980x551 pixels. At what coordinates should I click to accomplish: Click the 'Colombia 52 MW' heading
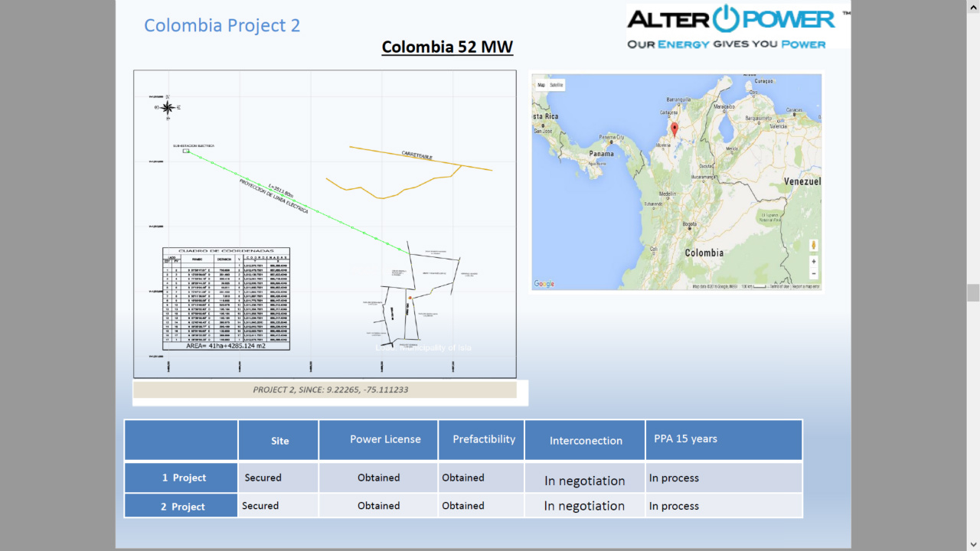click(x=447, y=47)
